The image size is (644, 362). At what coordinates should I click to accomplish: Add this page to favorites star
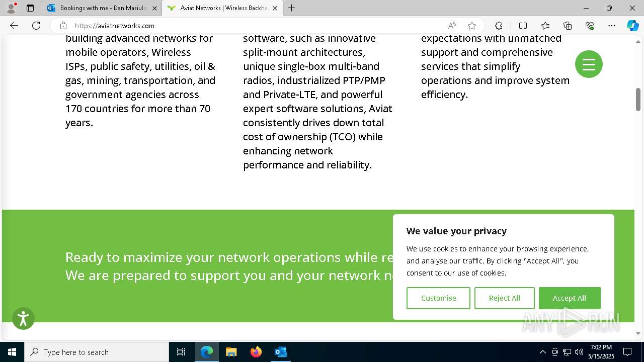pyautogui.click(x=472, y=26)
